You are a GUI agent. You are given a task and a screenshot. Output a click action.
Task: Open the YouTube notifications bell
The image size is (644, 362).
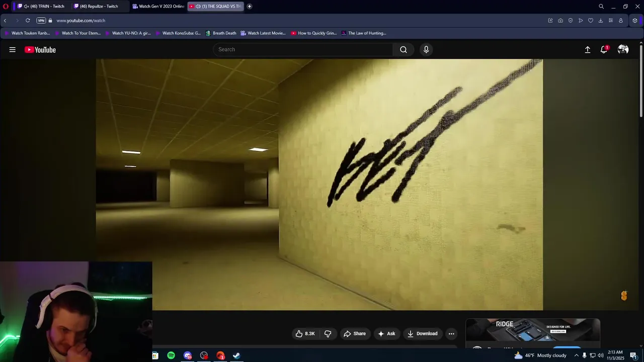[604, 50]
